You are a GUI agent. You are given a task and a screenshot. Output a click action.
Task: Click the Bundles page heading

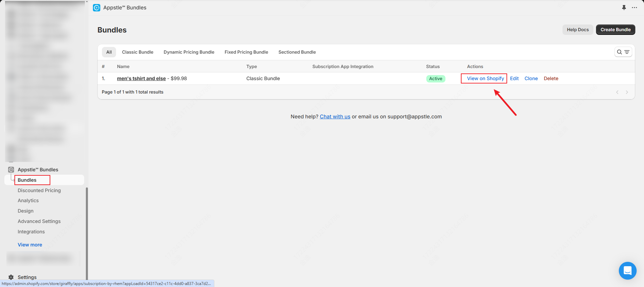pyautogui.click(x=112, y=30)
